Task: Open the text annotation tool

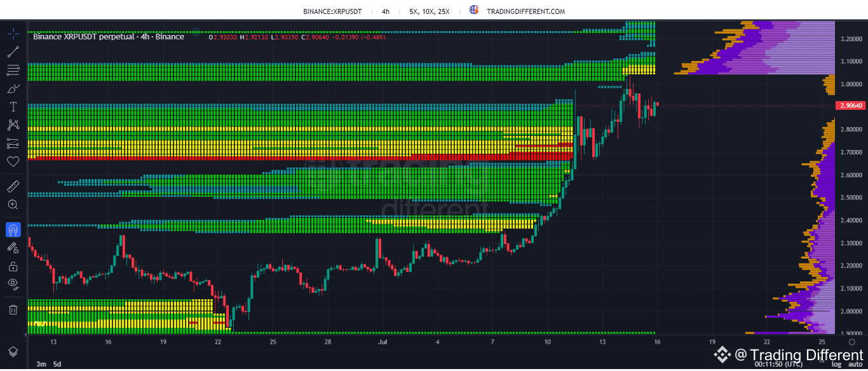Action: click(13, 107)
